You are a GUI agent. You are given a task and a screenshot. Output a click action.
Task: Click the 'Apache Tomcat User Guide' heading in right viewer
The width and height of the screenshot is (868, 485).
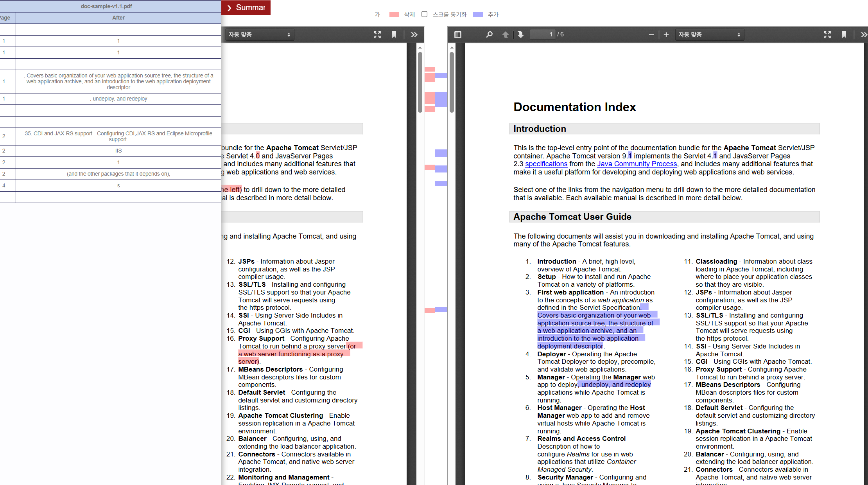pyautogui.click(x=572, y=217)
